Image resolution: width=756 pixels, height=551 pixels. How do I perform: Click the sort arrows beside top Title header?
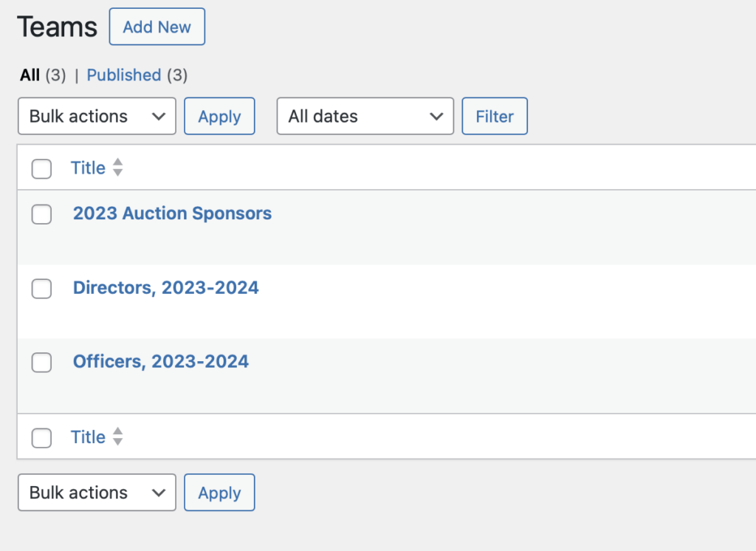coord(117,168)
